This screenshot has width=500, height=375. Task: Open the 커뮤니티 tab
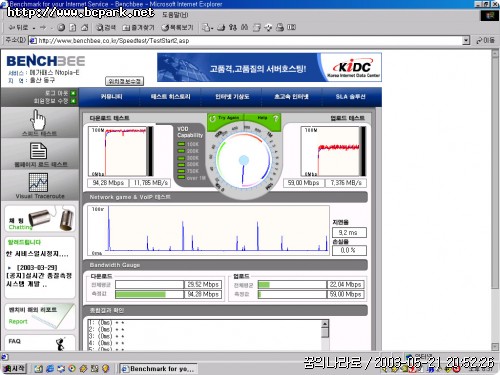(111, 97)
